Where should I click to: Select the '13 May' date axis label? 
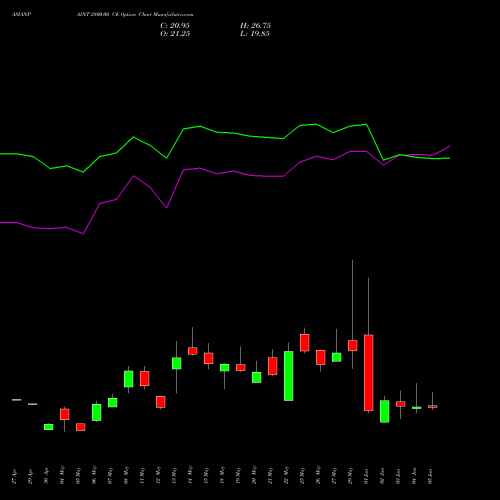point(174,475)
